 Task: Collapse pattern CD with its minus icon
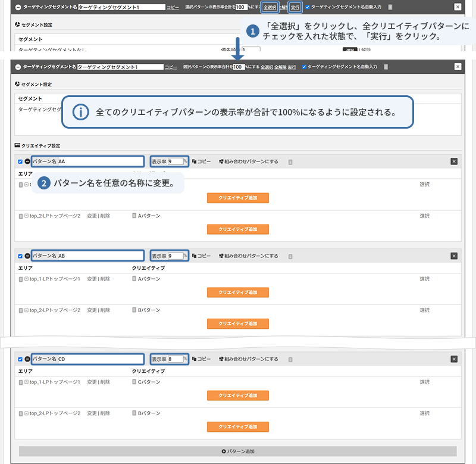coord(27,359)
